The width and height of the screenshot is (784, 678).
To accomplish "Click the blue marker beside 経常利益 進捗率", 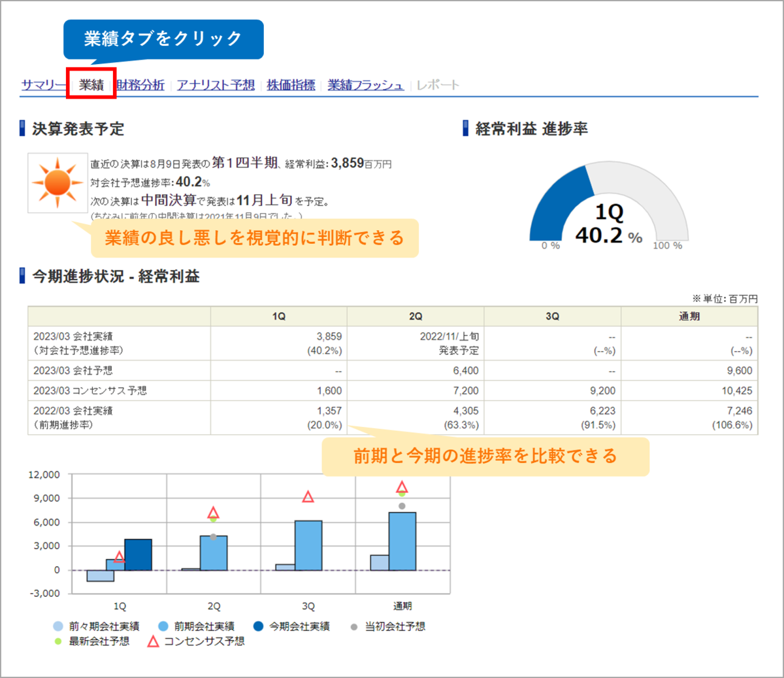I will click(x=465, y=129).
